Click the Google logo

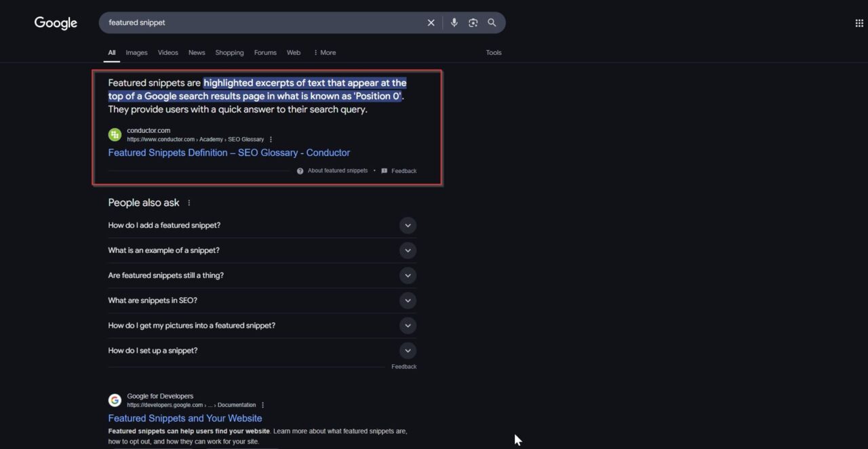click(x=56, y=23)
